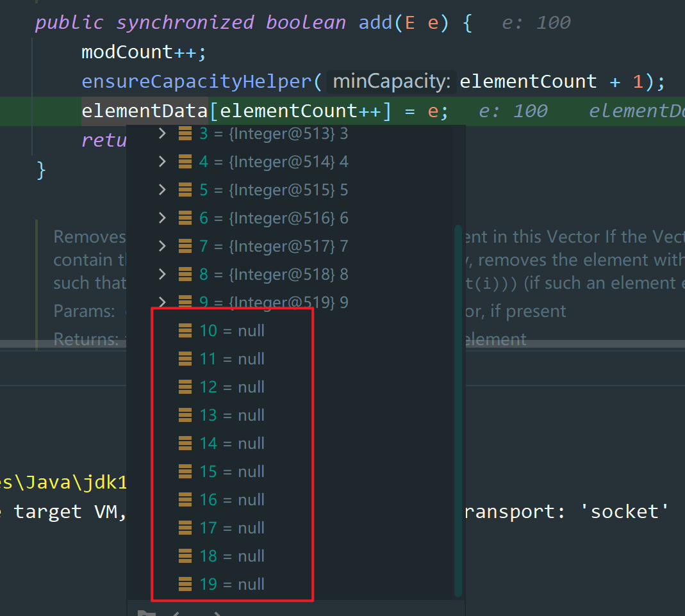Click the synchronized keyword

(185, 22)
